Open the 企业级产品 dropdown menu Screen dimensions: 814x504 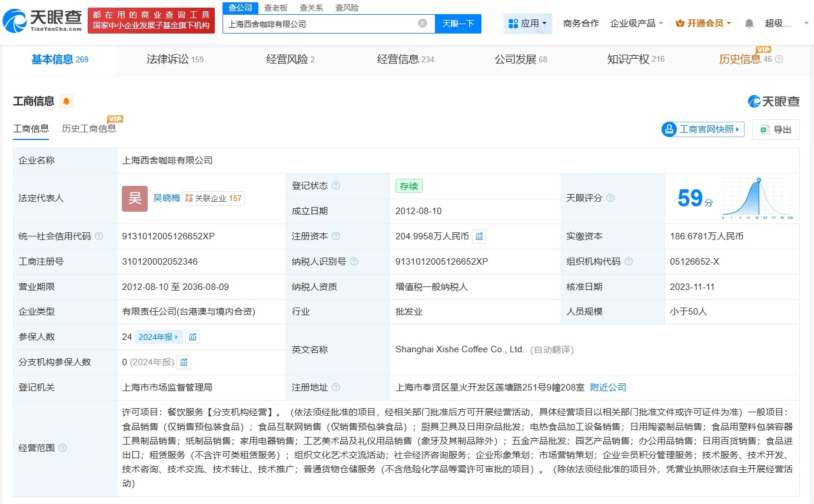[x=636, y=23]
